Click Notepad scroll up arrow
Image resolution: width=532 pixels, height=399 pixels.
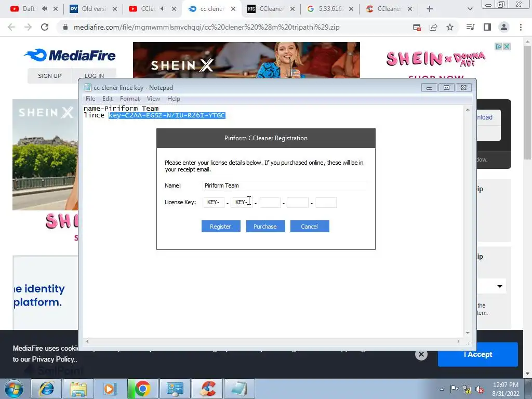[468, 110]
